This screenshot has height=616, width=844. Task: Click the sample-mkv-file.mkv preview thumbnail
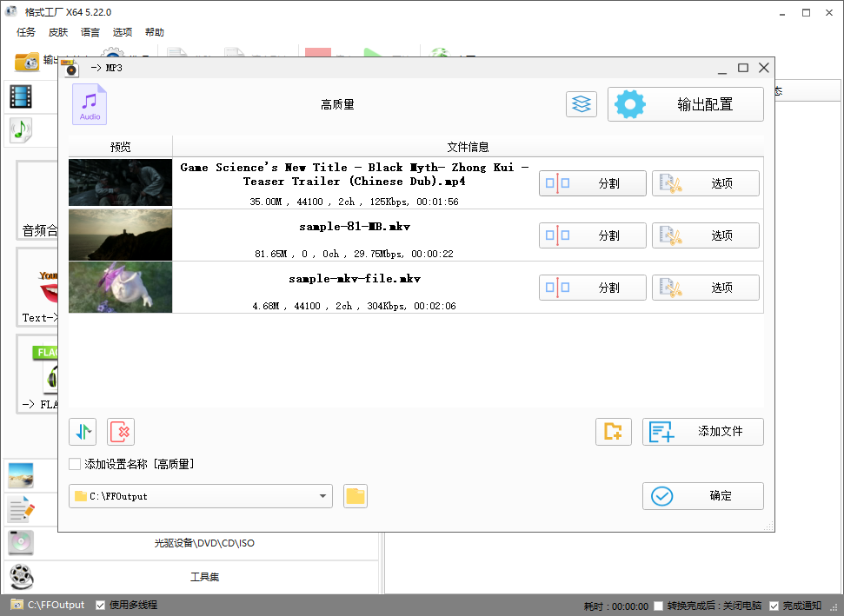click(x=120, y=287)
